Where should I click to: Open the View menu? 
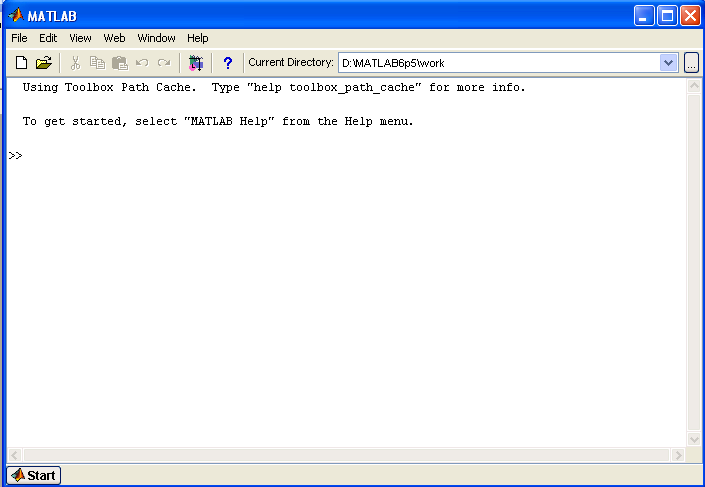(80, 38)
